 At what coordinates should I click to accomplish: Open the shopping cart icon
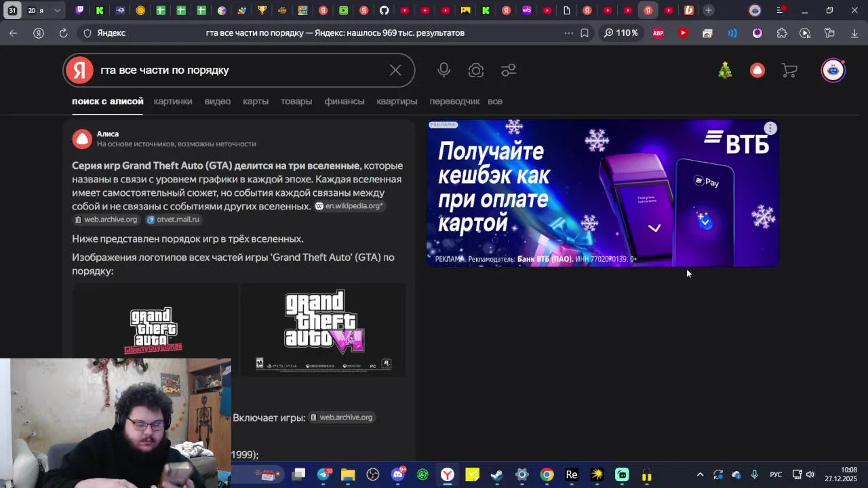click(x=789, y=70)
